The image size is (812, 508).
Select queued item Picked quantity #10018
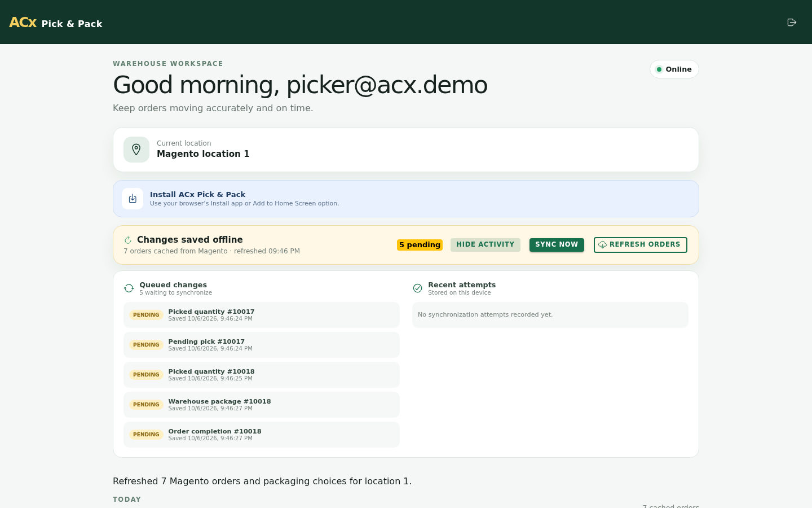pyautogui.click(x=262, y=375)
